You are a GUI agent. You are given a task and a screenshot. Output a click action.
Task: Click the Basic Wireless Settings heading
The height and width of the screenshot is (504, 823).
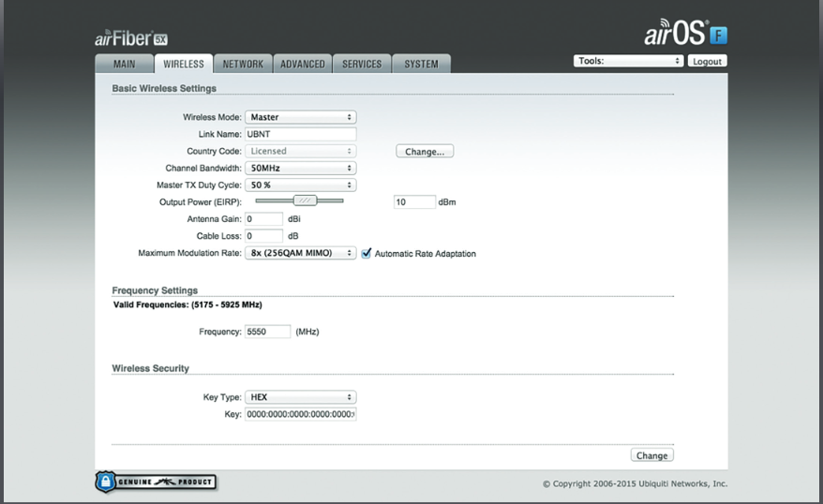point(164,88)
